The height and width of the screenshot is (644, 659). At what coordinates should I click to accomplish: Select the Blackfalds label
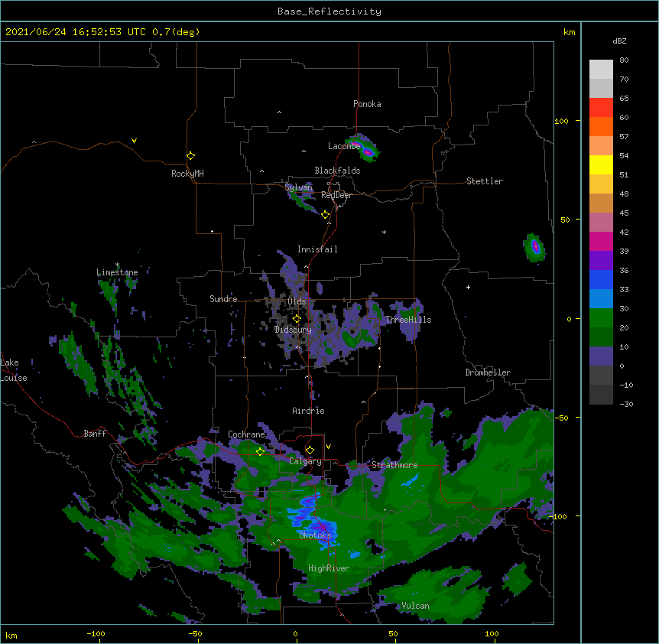[337, 171]
